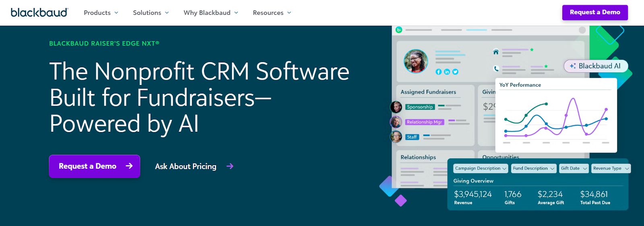Click the Giving Overview heading

[x=473, y=181]
